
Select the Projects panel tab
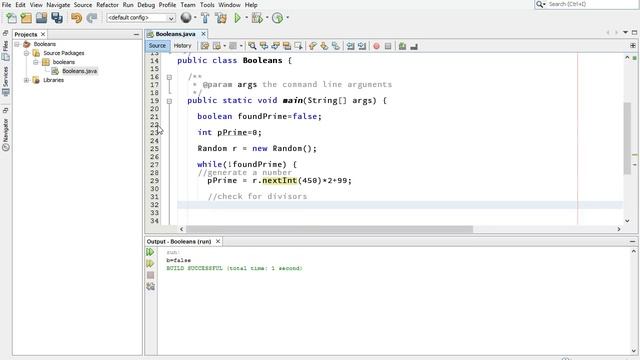(26, 34)
